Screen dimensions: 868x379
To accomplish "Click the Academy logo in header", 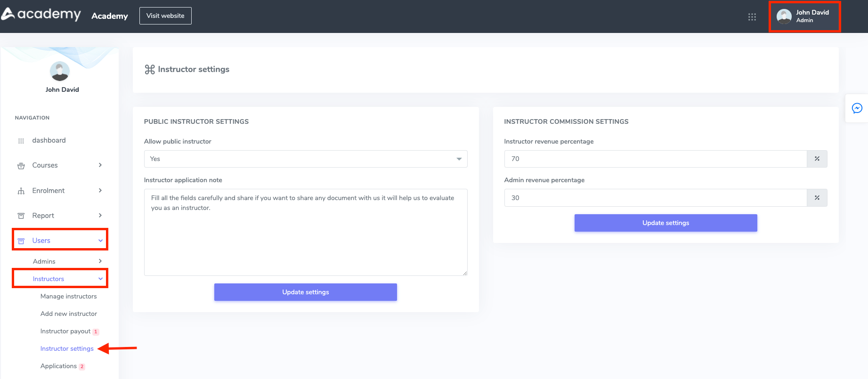I will [x=41, y=15].
